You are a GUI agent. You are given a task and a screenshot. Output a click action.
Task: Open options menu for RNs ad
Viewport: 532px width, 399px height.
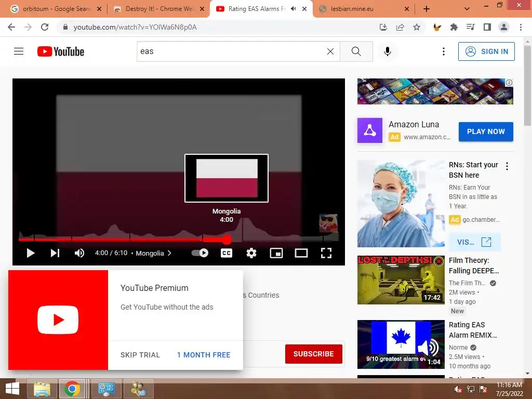click(x=507, y=166)
